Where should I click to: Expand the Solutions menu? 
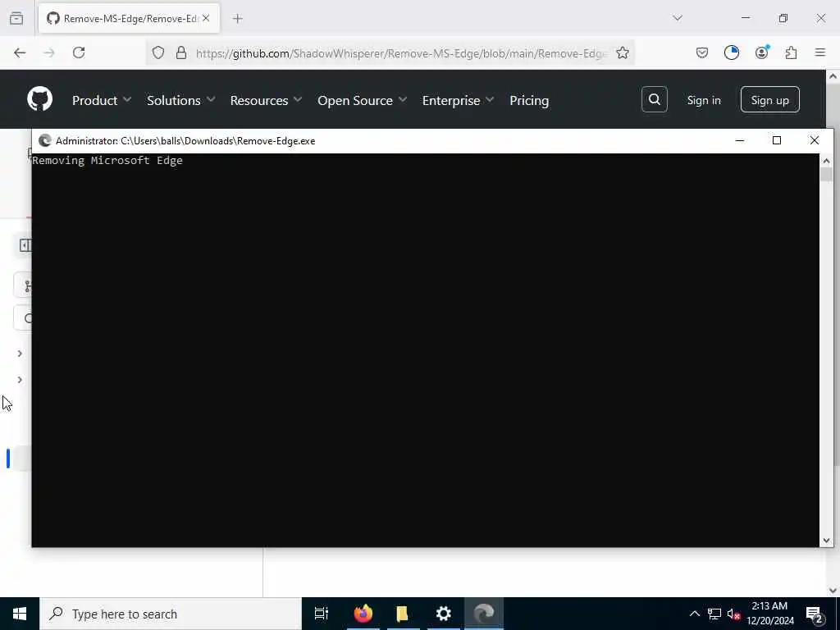point(180,100)
